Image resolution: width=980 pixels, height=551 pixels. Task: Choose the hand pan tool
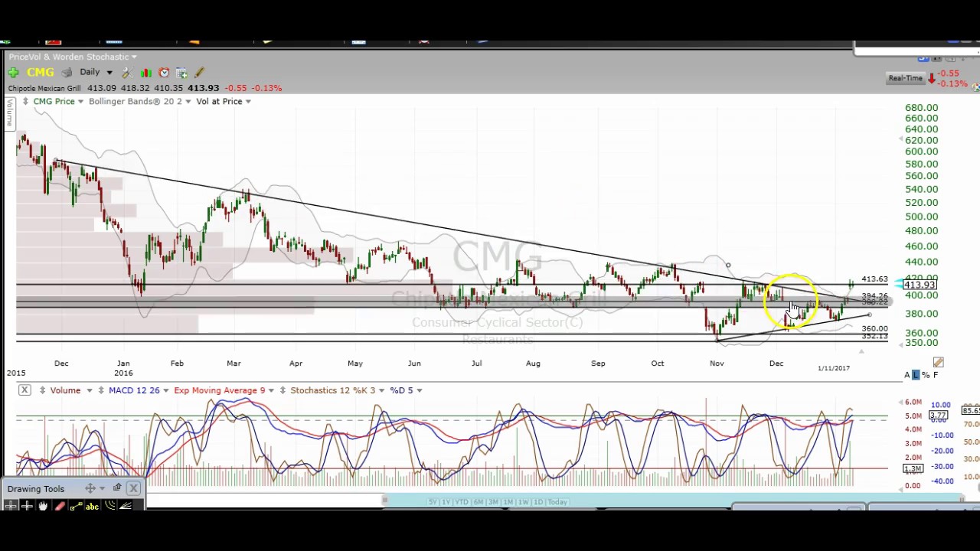(x=43, y=506)
